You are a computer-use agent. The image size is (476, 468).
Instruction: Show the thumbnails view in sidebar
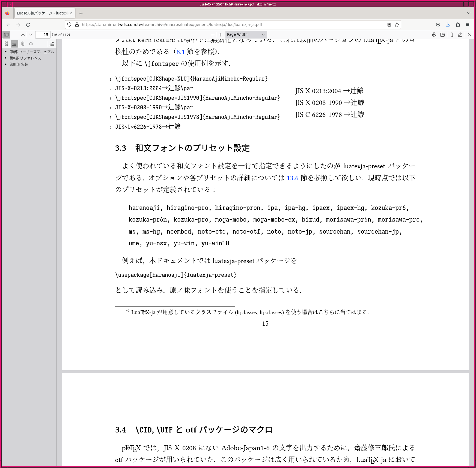pyautogui.click(x=6, y=44)
